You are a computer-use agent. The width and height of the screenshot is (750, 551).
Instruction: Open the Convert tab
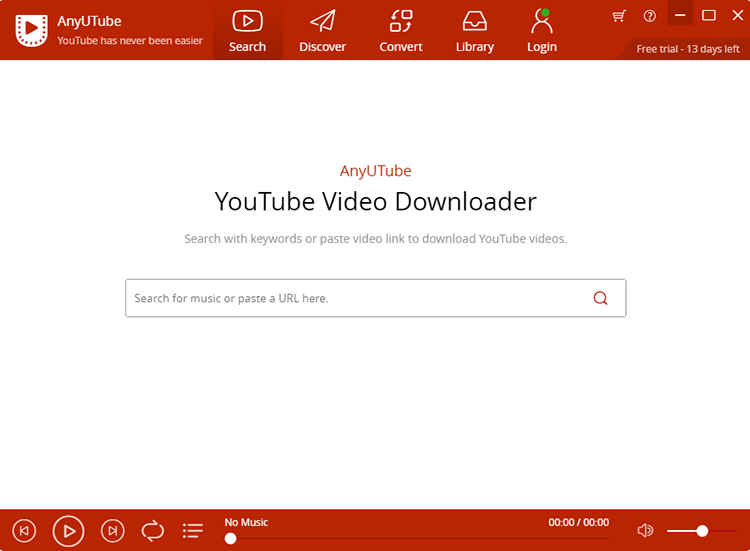tap(401, 31)
